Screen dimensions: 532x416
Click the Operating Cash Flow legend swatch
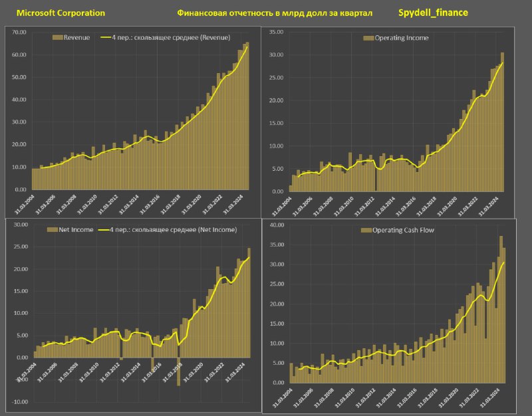pos(366,230)
